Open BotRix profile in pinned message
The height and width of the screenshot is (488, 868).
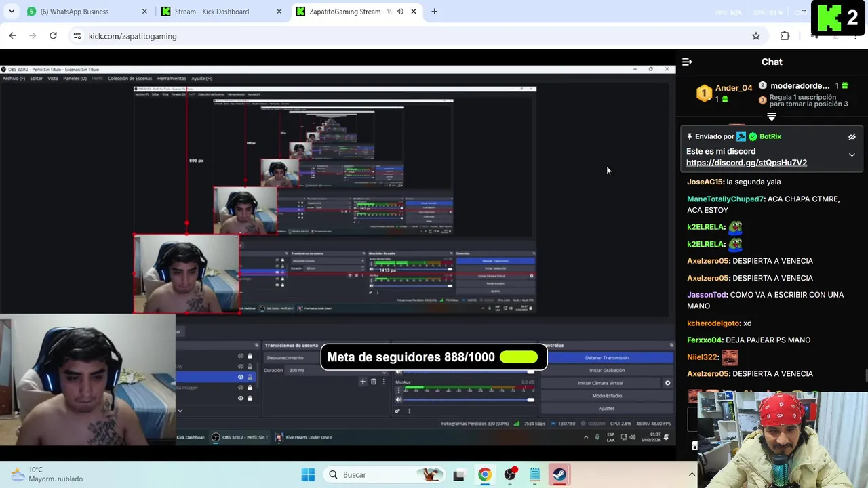pyautogui.click(x=770, y=136)
